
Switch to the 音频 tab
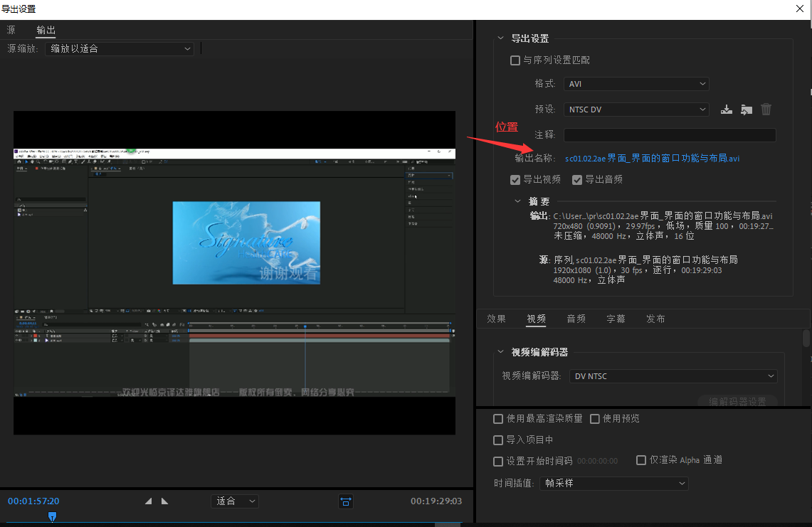[576, 319]
